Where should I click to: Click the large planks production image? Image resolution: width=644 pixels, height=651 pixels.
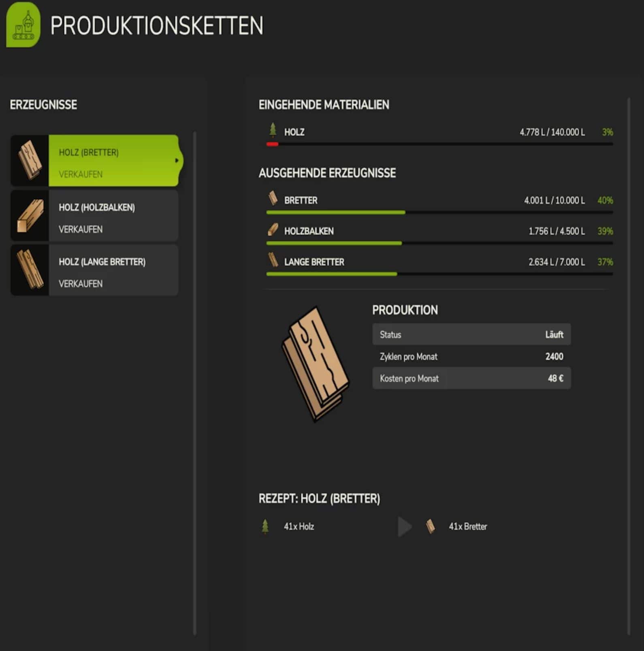click(x=316, y=364)
